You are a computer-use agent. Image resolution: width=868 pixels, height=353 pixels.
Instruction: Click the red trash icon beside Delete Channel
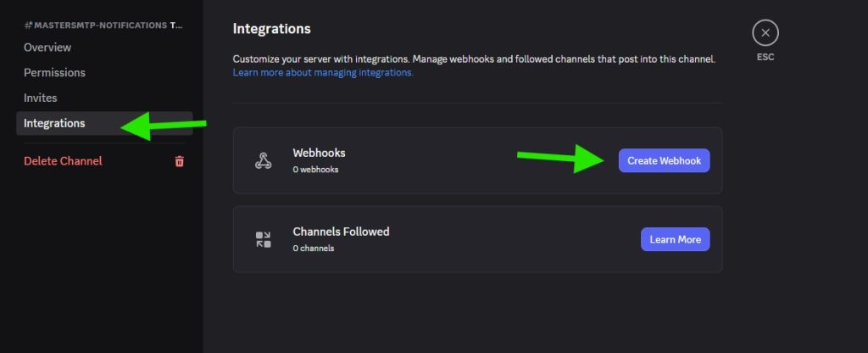click(180, 161)
